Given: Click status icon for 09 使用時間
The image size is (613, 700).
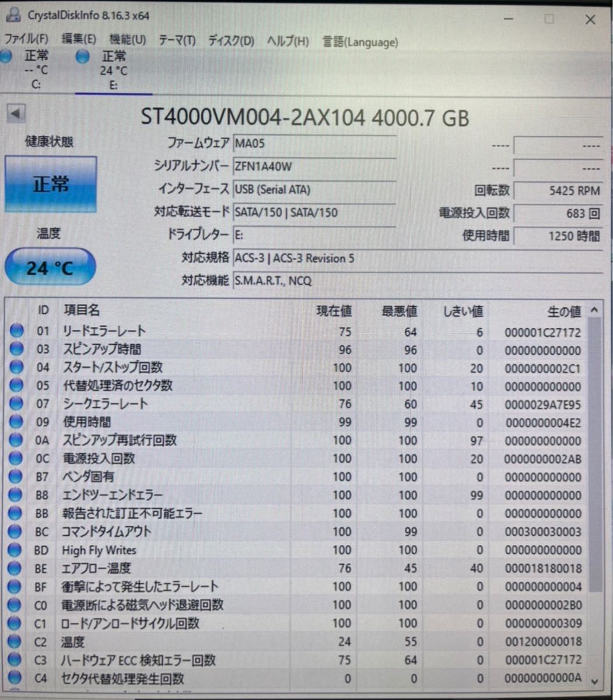Looking at the screenshot, I should (16, 422).
